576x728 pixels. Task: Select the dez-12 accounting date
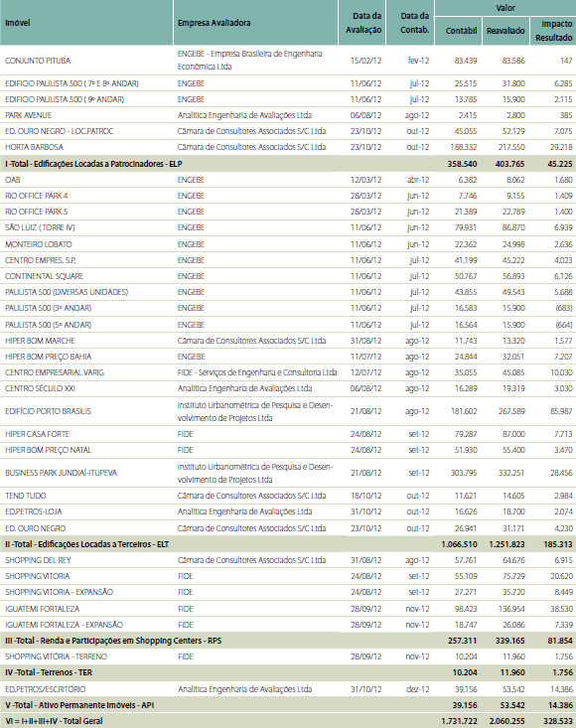pyautogui.click(x=418, y=689)
